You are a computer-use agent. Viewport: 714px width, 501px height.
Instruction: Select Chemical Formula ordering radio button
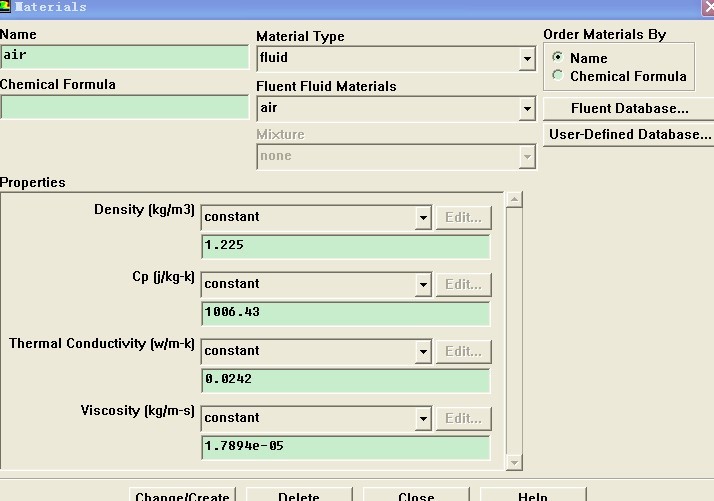pyautogui.click(x=558, y=76)
